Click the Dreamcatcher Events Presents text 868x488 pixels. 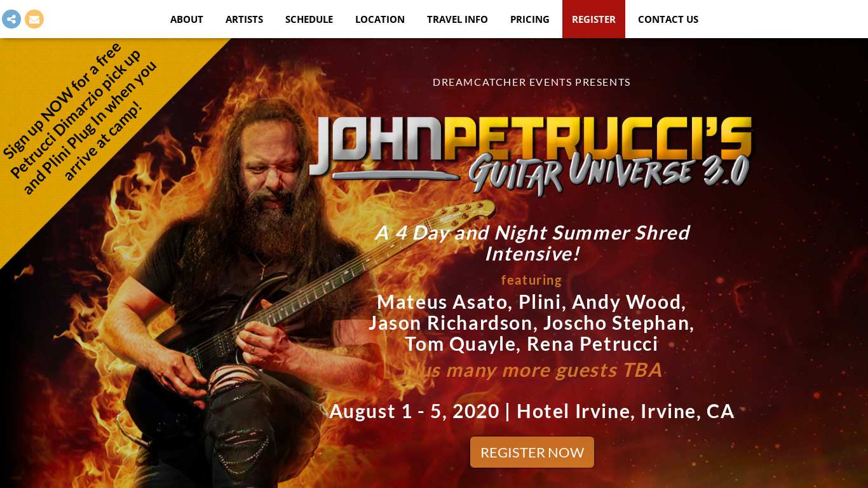point(531,82)
